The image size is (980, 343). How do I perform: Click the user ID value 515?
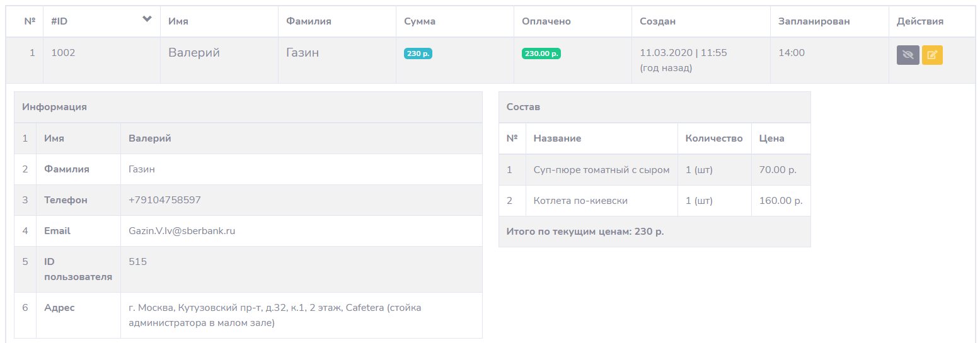137,261
